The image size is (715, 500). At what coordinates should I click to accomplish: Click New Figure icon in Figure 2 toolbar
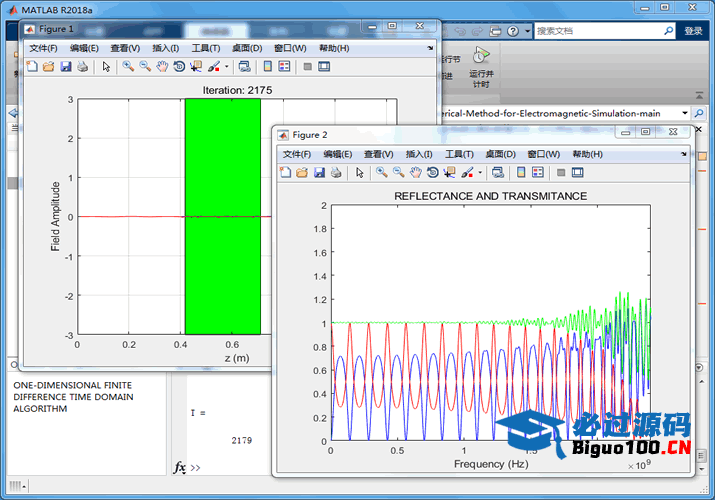click(x=285, y=172)
